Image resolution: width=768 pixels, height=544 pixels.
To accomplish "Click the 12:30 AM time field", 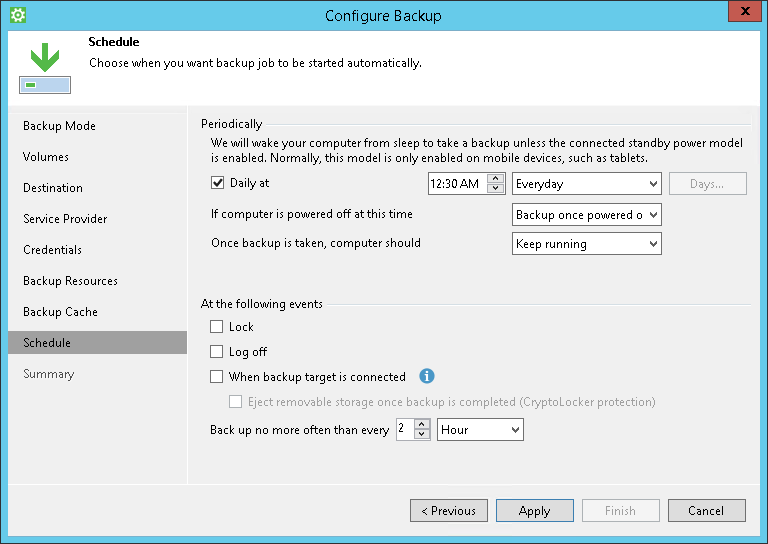I will tap(456, 184).
